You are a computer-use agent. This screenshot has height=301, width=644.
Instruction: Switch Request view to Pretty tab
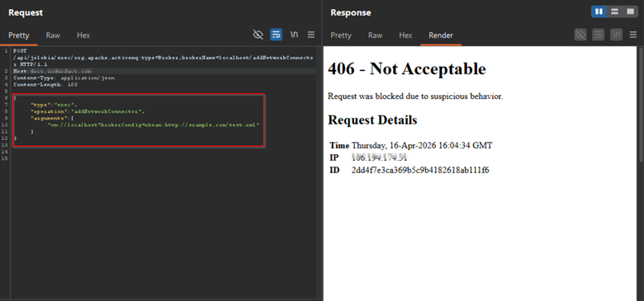point(19,35)
